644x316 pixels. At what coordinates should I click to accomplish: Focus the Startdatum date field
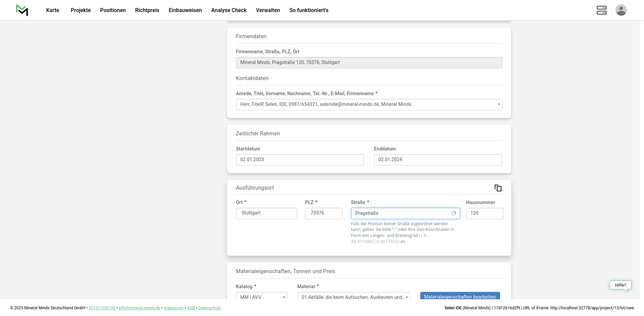[300, 160]
